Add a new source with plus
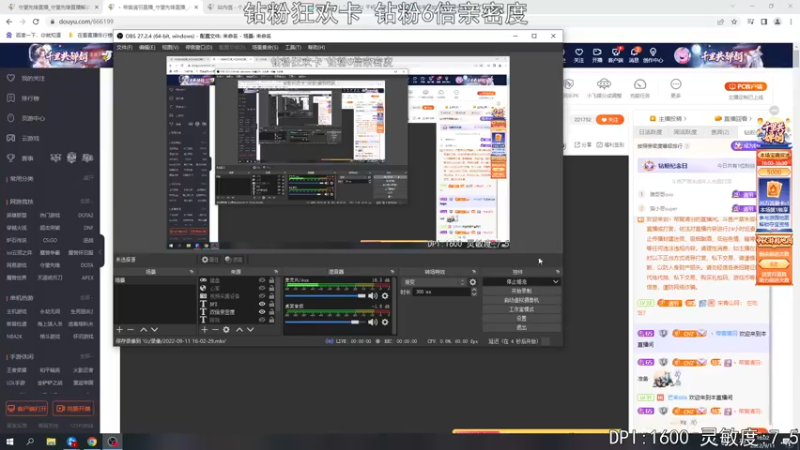The height and width of the screenshot is (450, 800). click(204, 330)
